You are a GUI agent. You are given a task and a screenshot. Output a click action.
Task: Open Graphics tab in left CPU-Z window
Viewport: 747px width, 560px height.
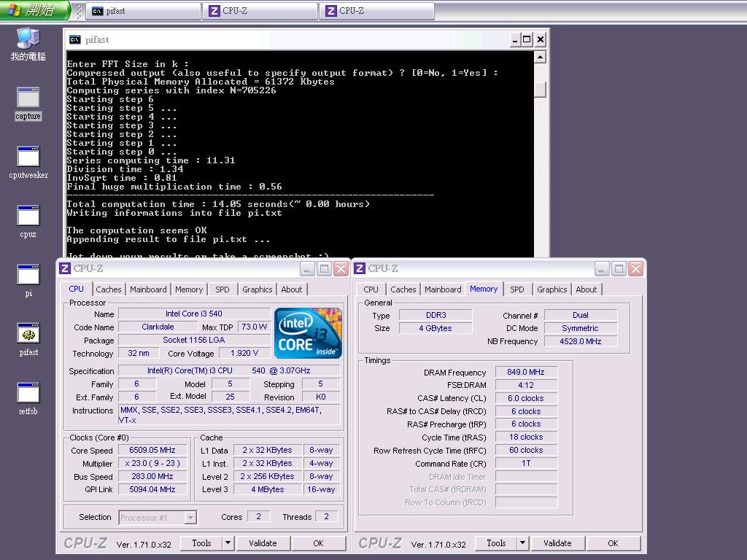click(258, 289)
